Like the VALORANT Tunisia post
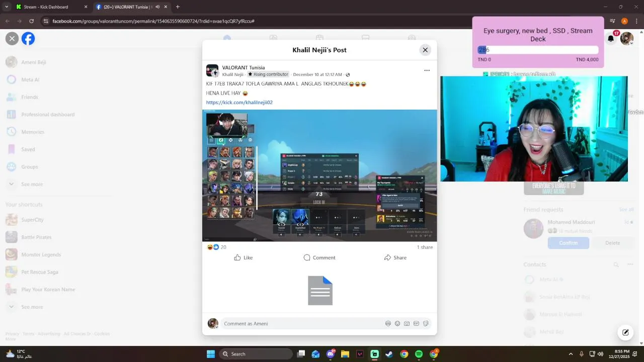The width and height of the screenshot is (644, 362). tap(244, 257)
